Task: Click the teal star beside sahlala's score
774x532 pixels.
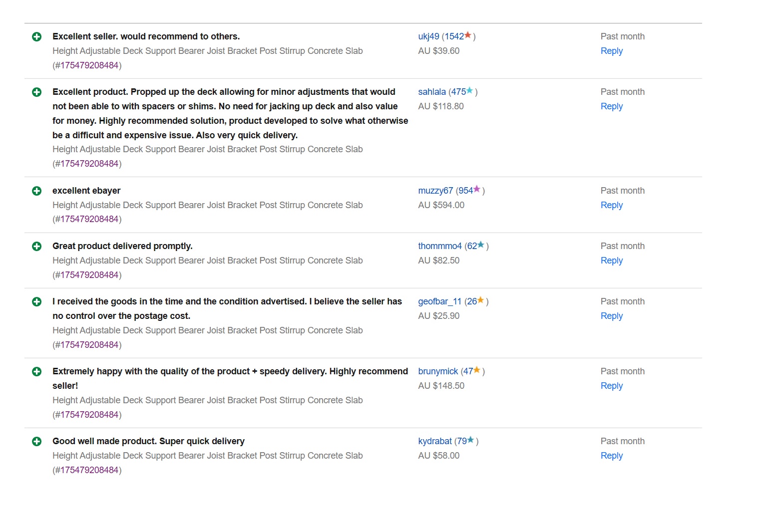Action: [x=469, y=91]
